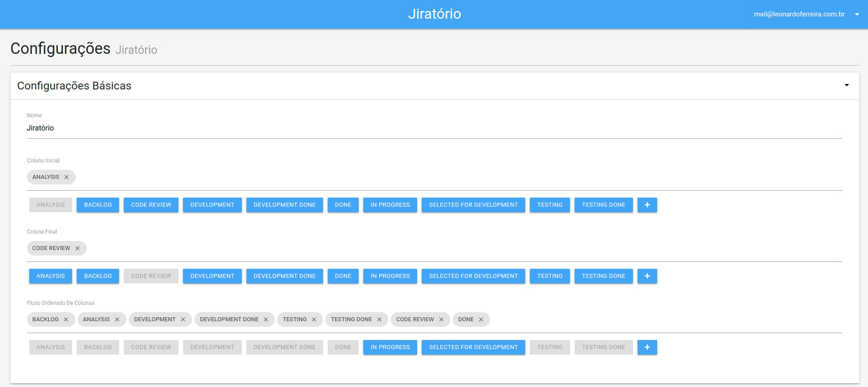Remove ANALYSIS chip from Fluxo Ordenado

(x=117, y=319)
